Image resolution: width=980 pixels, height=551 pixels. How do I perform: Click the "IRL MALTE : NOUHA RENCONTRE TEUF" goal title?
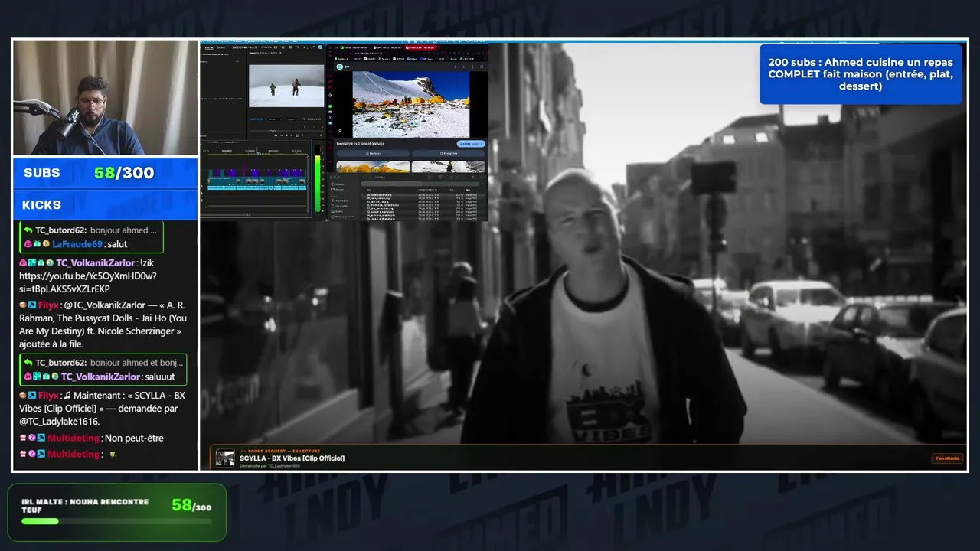[x=85, y=506]
